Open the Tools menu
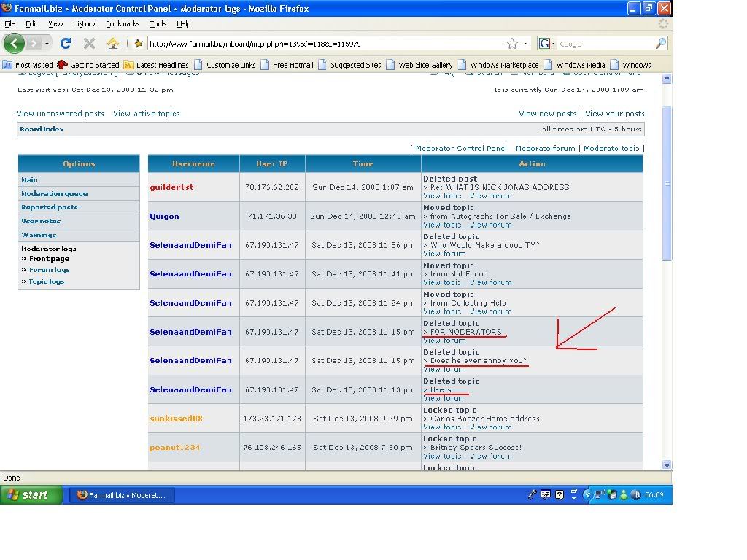The width and height of the screenshot is (747, 560). [158, 24]
